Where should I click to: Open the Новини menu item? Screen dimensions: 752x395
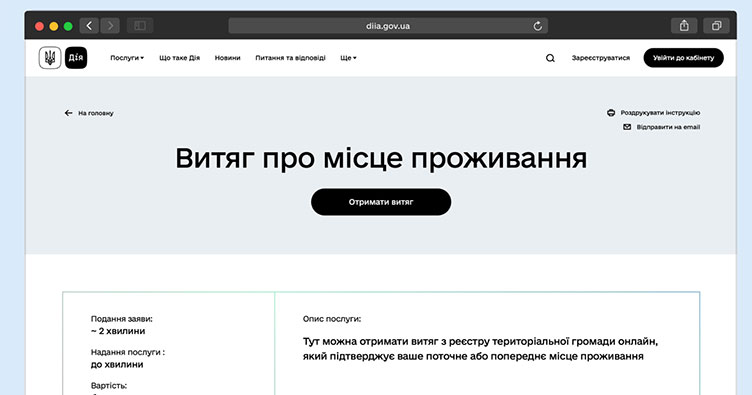point(227,58)
